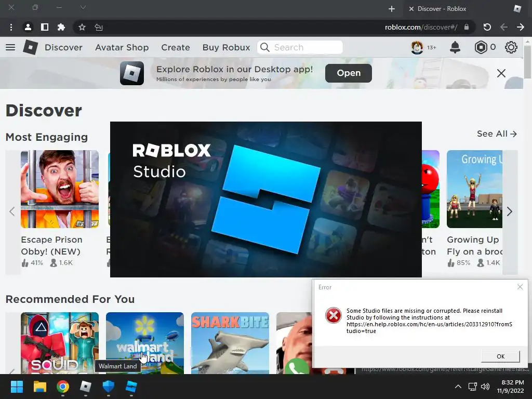The width and height of the screenshot is (532, 399).
Task: Click See All for Most Engaging
Action: pos(497,134)
